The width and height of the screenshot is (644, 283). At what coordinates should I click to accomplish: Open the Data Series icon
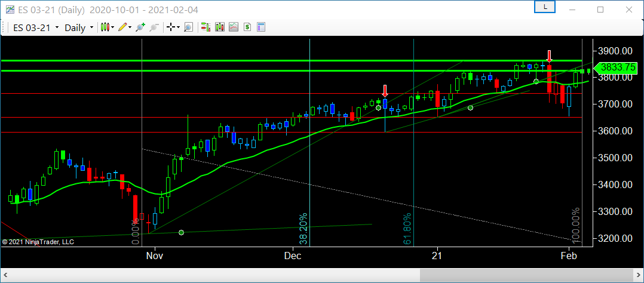coord(220,27)
